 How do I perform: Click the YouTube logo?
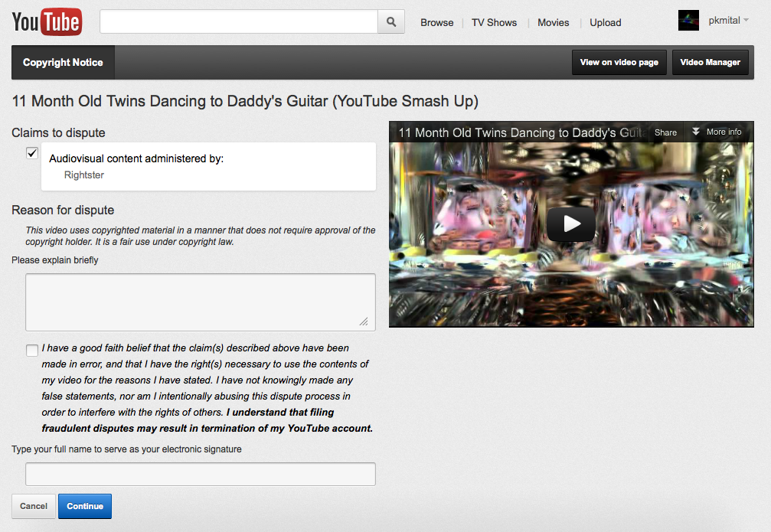pyautogui.click(x=47, y=22)
